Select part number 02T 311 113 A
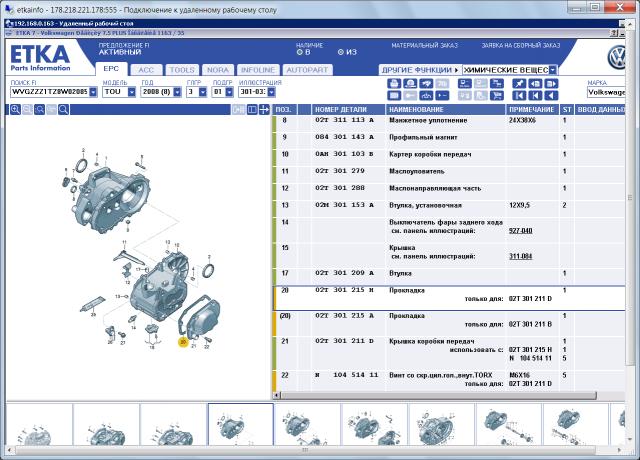The image size is (640, 460). tap(344, 120)
